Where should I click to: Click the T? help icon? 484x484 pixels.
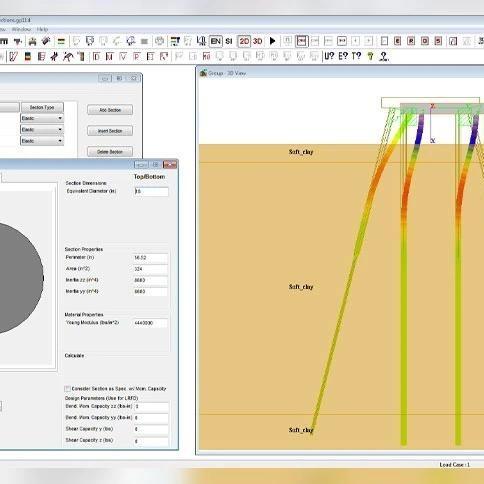click(356, 56)
